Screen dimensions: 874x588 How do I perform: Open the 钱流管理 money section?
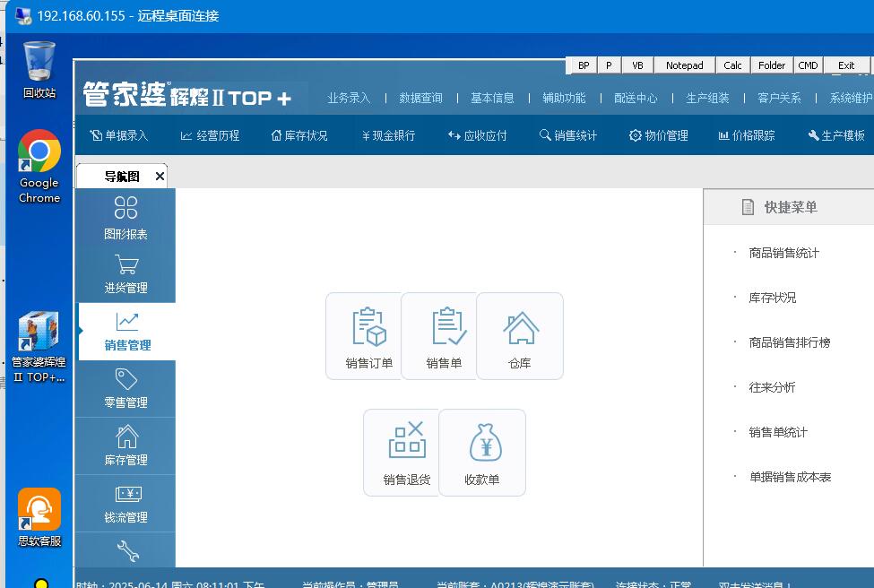pos(125,503)
